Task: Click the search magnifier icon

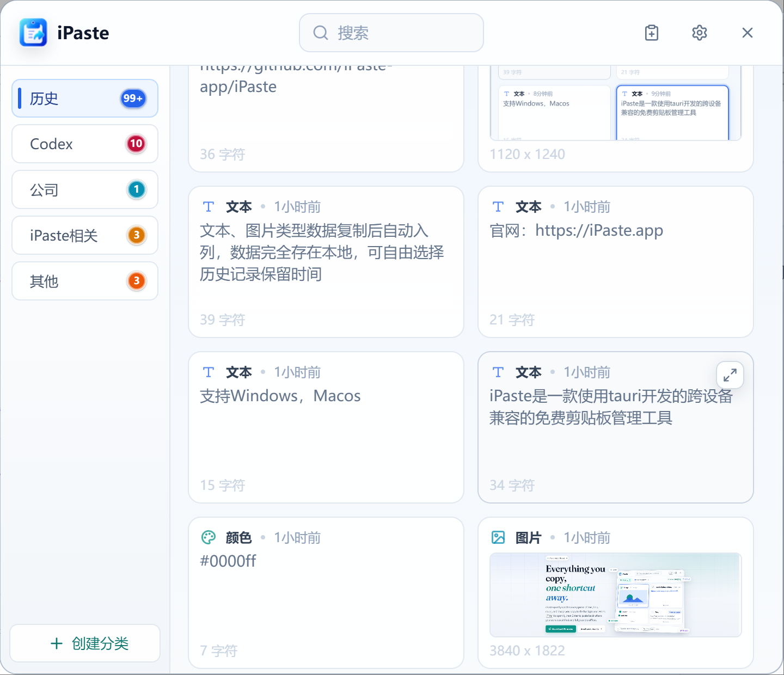Action: tap(321, 33)
